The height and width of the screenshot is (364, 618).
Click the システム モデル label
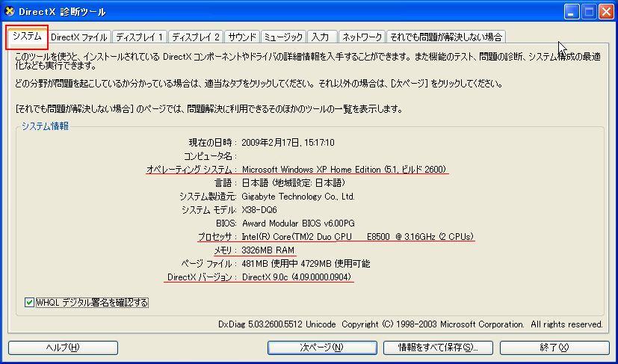pyautogui.click(x=209, y=210)
